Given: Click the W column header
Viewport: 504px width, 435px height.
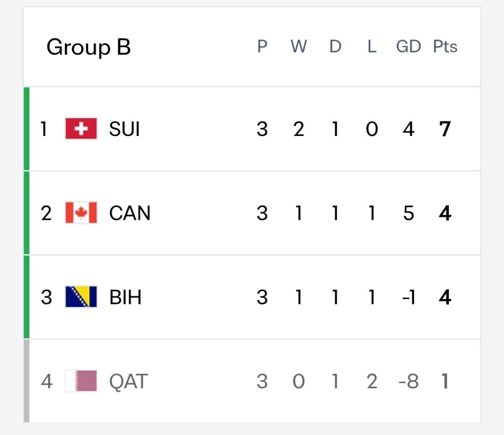Looking at the screenshot, I should tap(299, 46).
